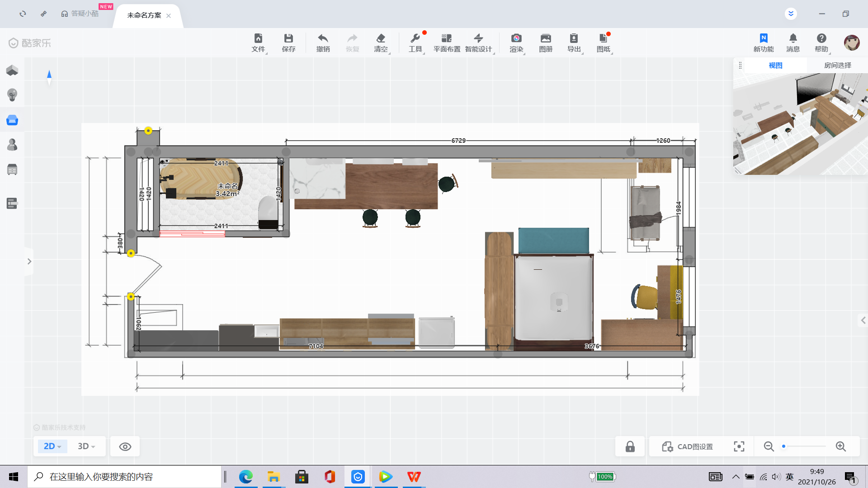Select the house floorplan sidebar icon
Viewport: 868px width, 488px height.
(12, 70)
